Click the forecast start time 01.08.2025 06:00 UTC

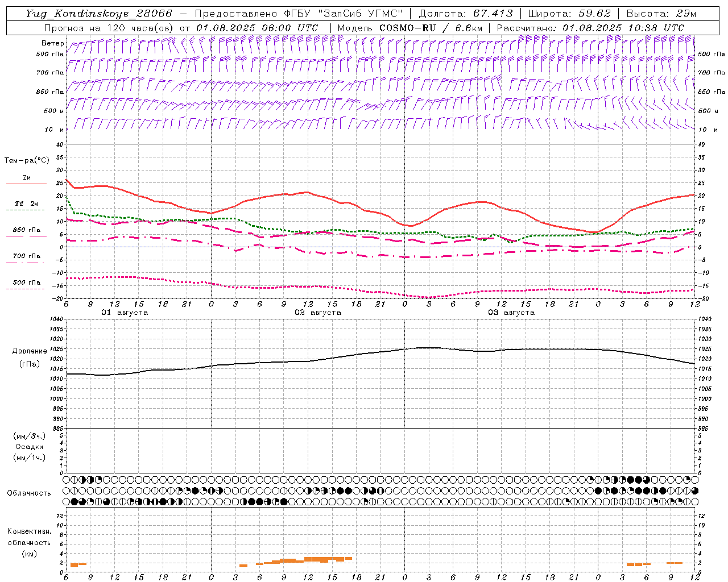(257, 27)
